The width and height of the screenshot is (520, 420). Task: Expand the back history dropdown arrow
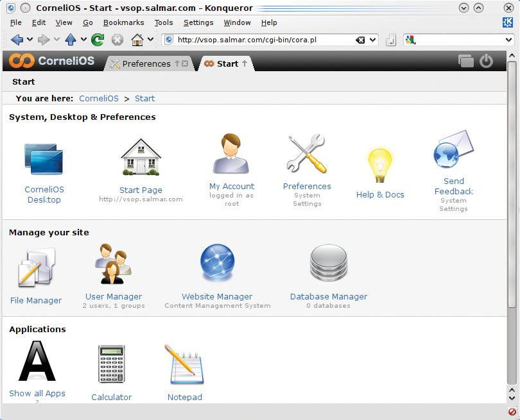click(x=30, y=40)
